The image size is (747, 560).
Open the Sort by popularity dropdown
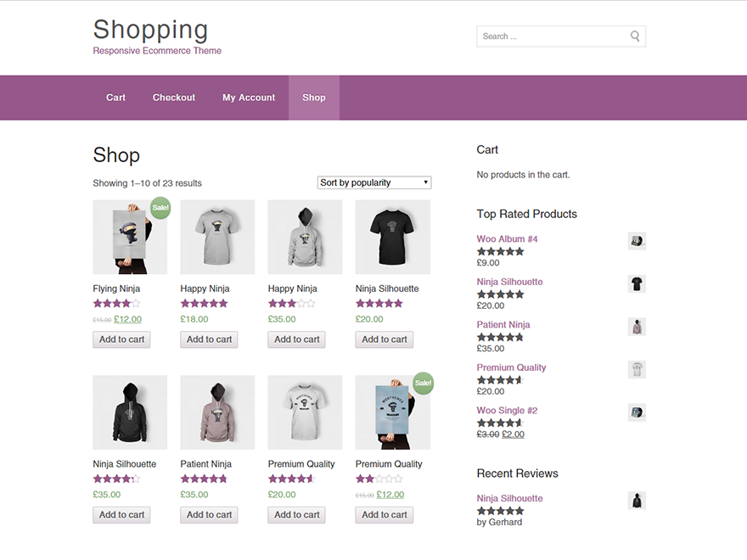tap(373, 182)
